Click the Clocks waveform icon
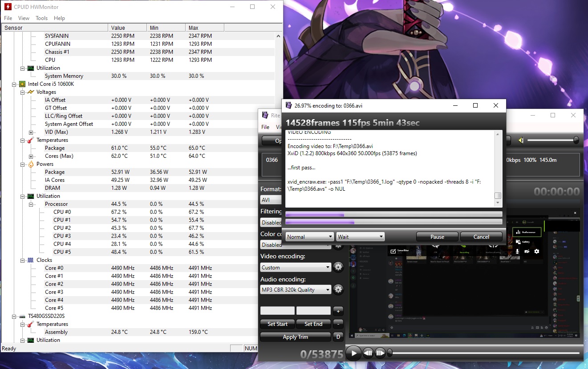This screenshot has width=588, height=369. [31, 260]
